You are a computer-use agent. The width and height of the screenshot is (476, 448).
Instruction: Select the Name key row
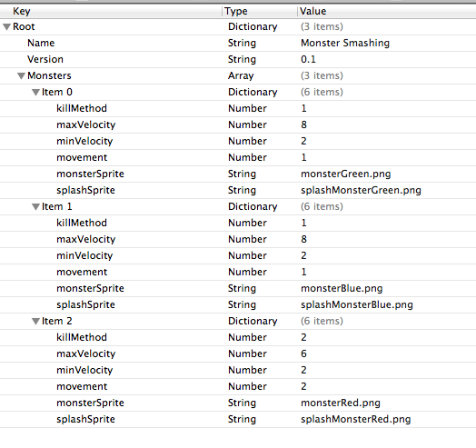tap(238, 43)
